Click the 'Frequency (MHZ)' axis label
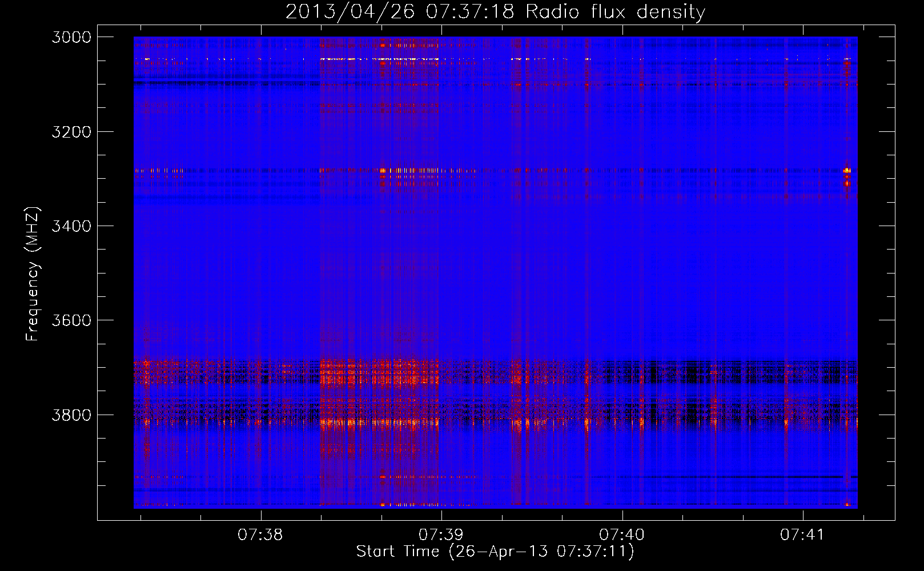 (33, 274)
